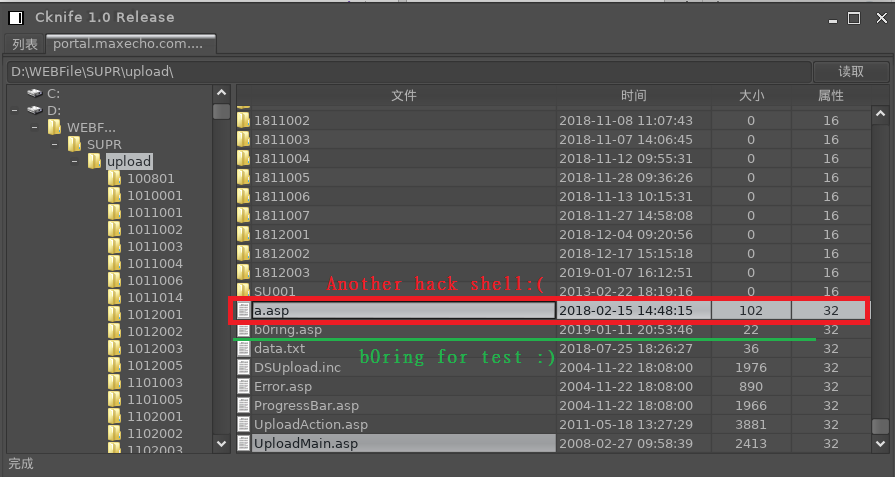Click timestamp 2004-11-22 18:08:00 of Error.asp
The height and width of the screenshot is (477, 895).
[x=626, y=386]
